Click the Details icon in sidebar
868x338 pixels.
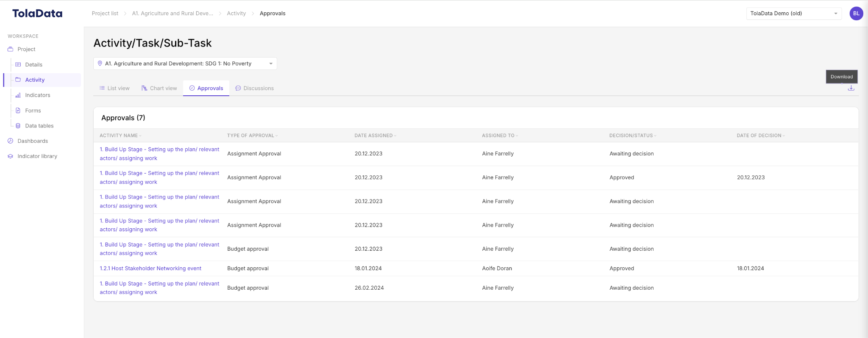[18, 64]
